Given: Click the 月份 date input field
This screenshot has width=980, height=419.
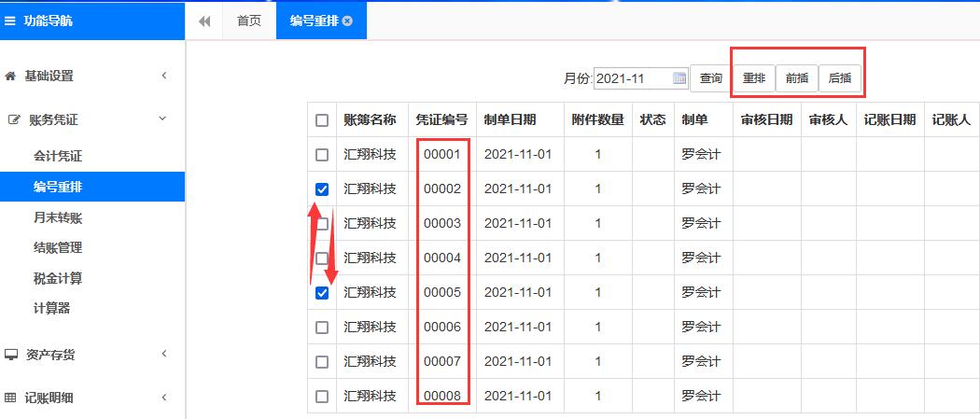Looking at the screenshot, I should point(631,78).
